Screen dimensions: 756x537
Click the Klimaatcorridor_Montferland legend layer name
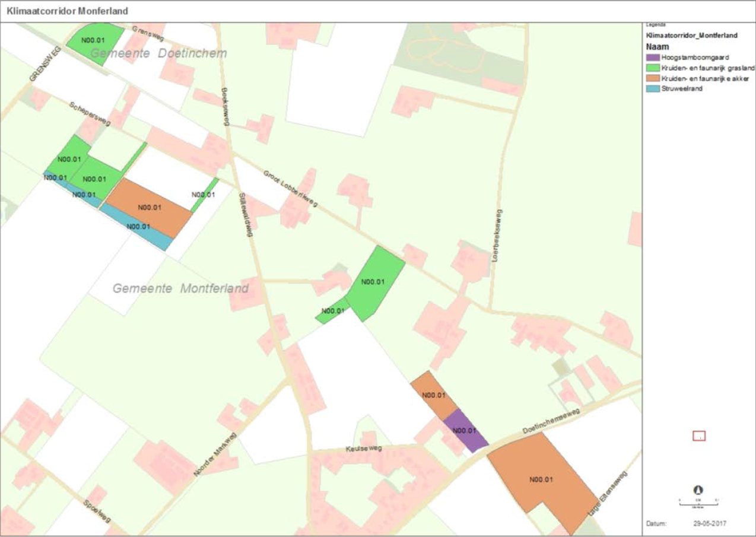coord(691,35)
